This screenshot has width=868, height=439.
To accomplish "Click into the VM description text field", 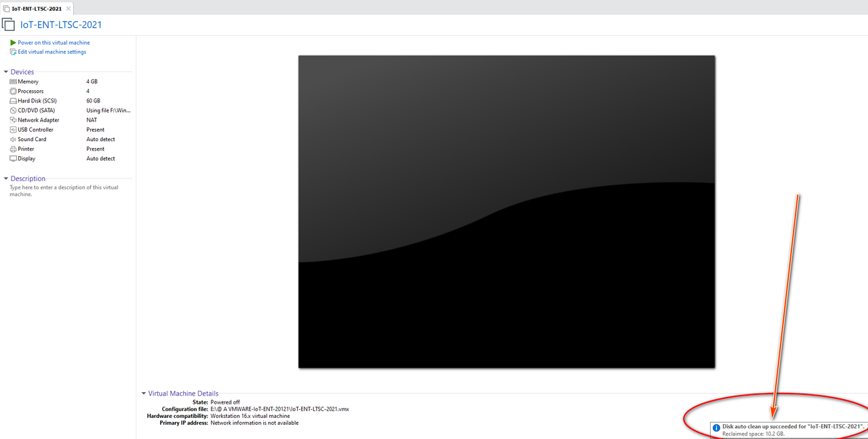I will click(x=64, y=191).
